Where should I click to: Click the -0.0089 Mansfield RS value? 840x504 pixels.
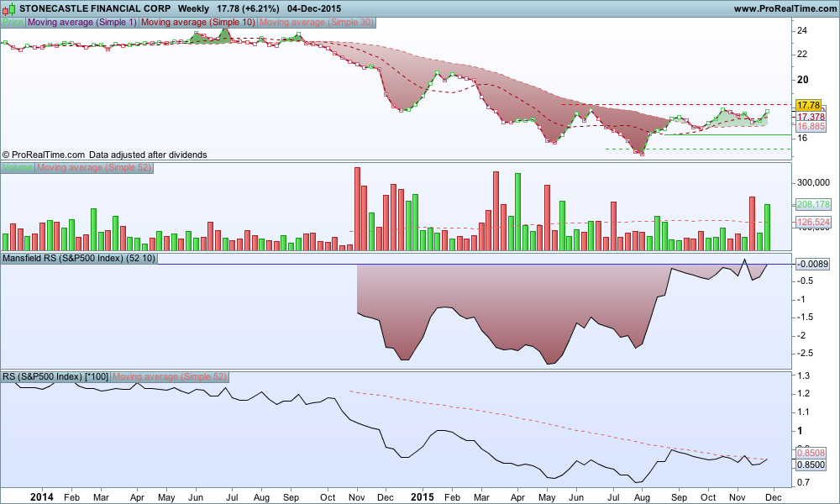point(812,264)
